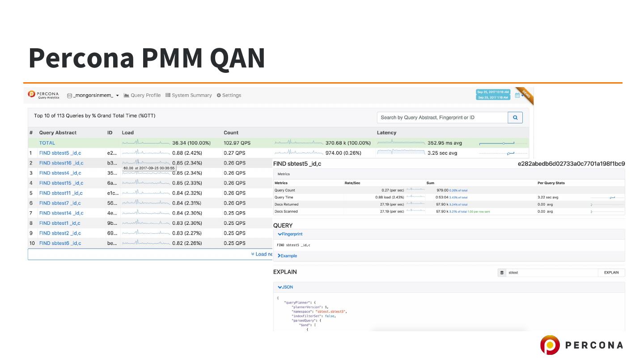The width and height of the screenshot is (644, 362).
Task: Expand the Example section
Action: point(287,256)
